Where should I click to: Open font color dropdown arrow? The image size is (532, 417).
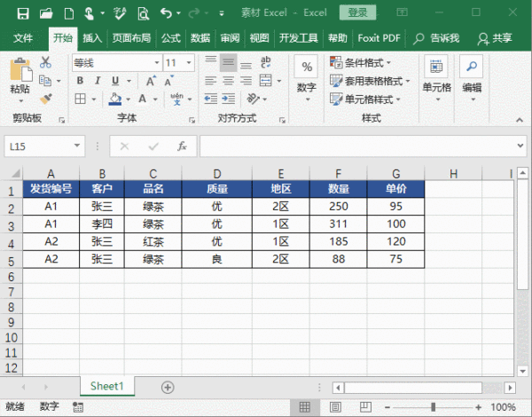click(x=155, y=99)
